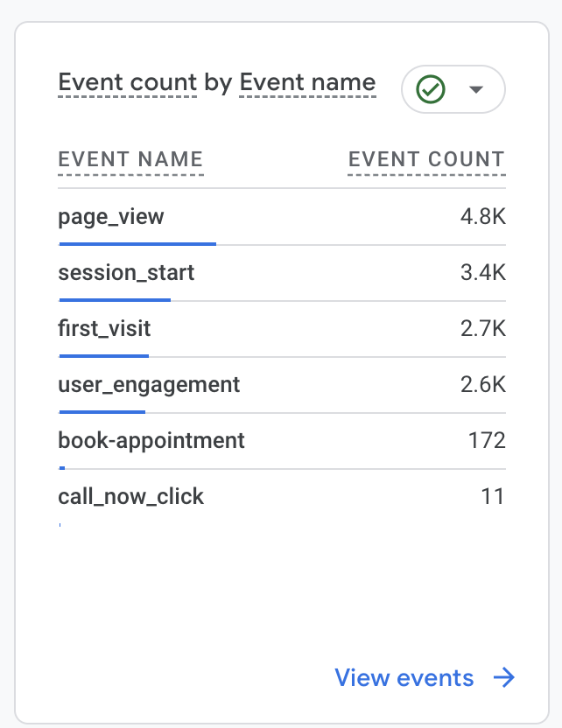Click the "Event name" dimension in card title
This screenshot has width=562, height=728.
[x=307, y=83]
